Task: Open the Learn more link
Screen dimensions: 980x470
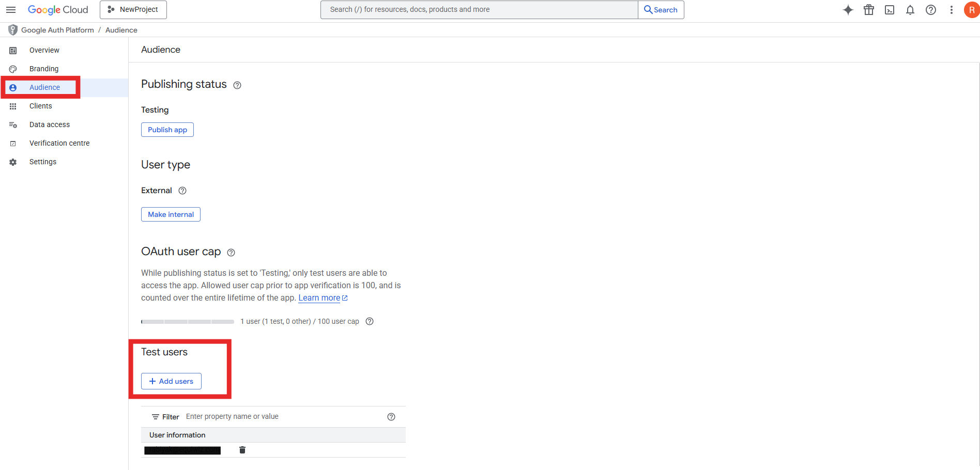Action: coord(319,297)
